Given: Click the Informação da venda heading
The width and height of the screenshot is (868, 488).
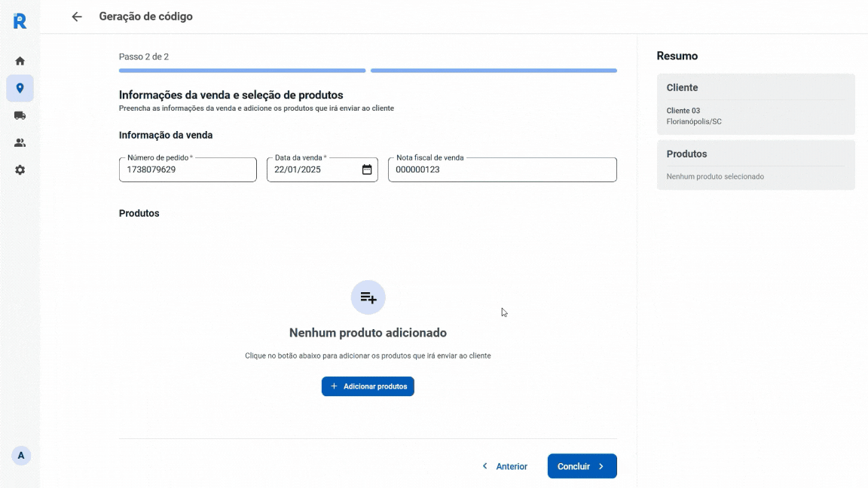Looking at the screenshot, I should pyautogui.click(x=166, y=135).
